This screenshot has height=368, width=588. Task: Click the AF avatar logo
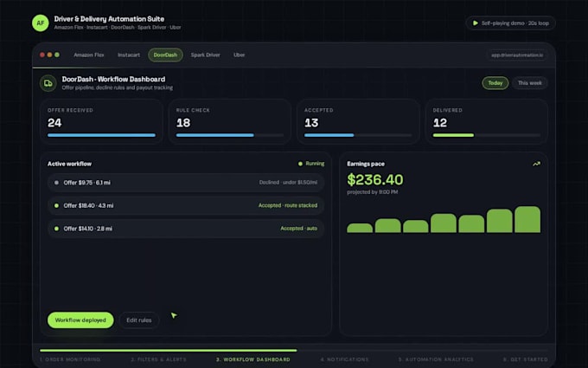pos(40,23)
